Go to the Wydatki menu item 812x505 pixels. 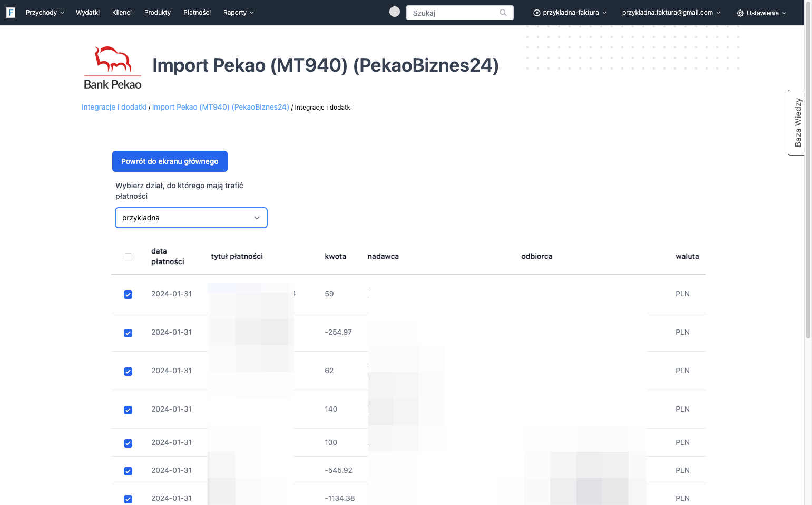coord(87,13)
